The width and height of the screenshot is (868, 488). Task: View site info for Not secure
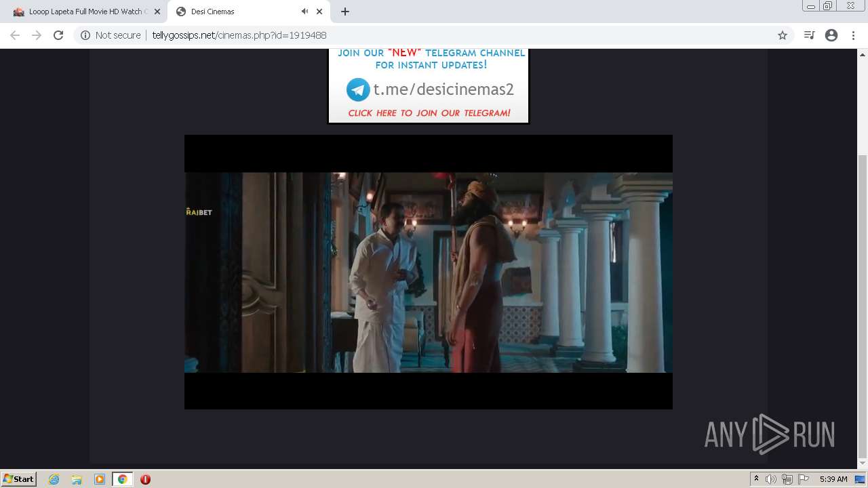(111, 35)
